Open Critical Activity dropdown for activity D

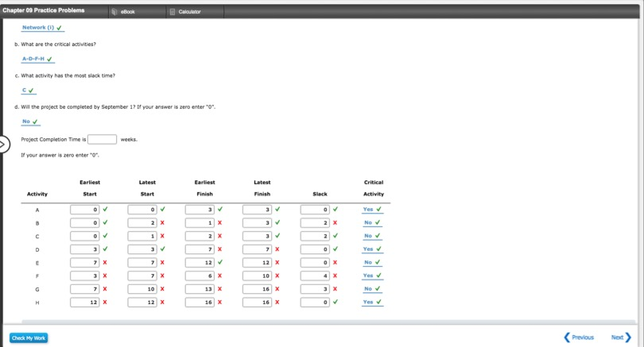(373, 249)
